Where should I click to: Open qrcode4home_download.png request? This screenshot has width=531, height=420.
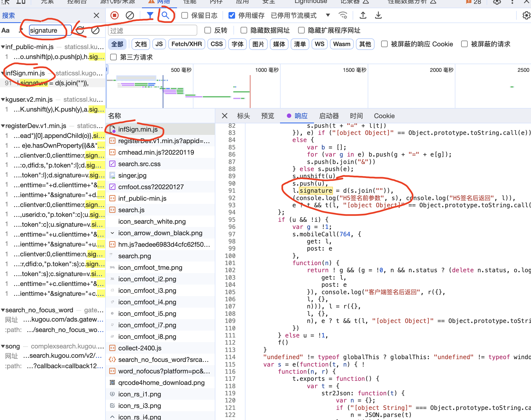tap(160, 383)
